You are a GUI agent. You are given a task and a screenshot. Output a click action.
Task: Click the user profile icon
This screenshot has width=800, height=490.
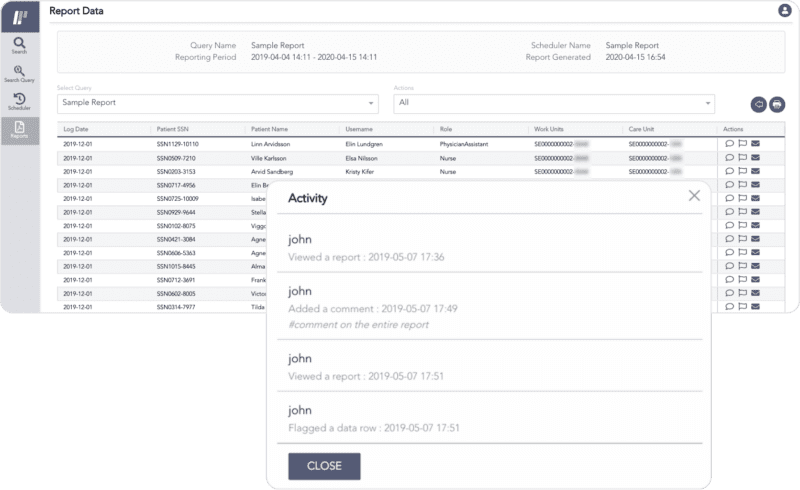[784, 11]
